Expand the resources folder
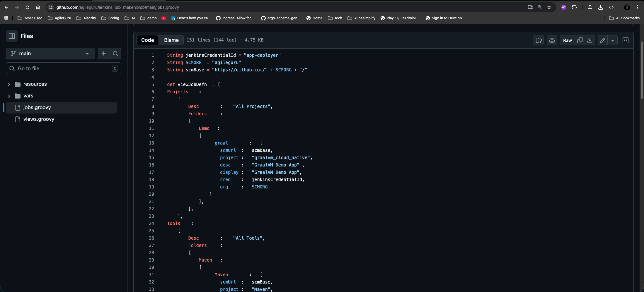 9,84
